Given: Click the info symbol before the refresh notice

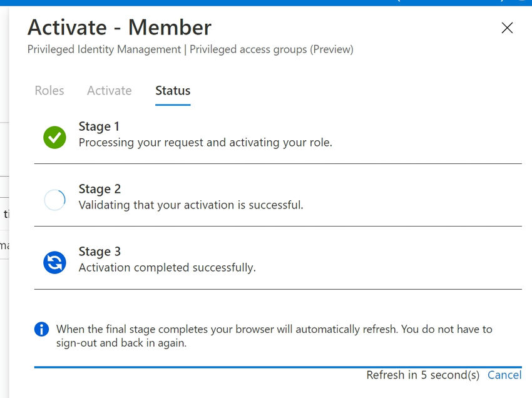Looking at the screenshot, I should 42,329.
